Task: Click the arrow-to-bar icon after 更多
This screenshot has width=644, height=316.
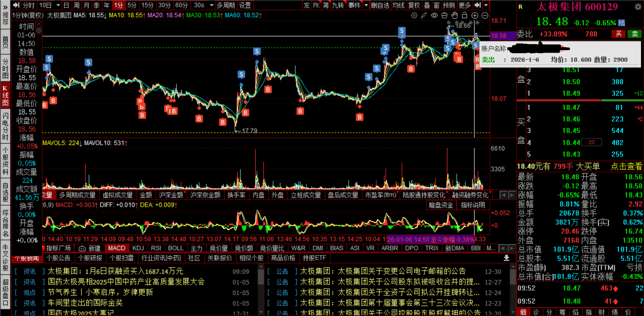Action: [x=478, y=5]
